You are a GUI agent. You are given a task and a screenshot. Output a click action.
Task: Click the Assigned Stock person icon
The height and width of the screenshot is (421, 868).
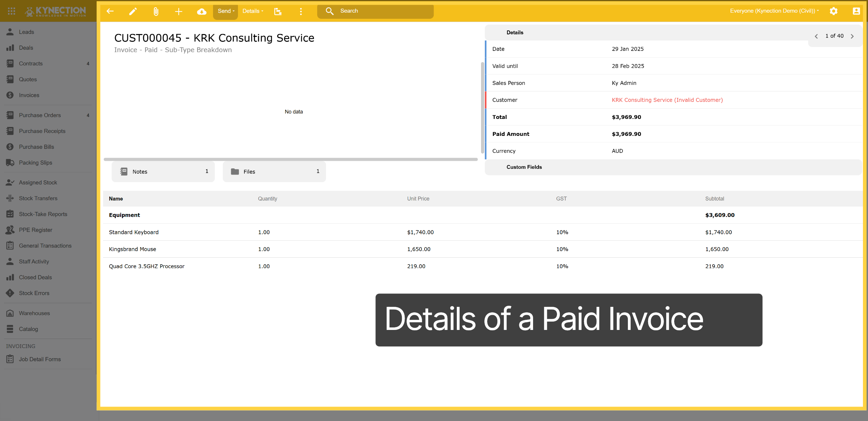pos(10,182)
